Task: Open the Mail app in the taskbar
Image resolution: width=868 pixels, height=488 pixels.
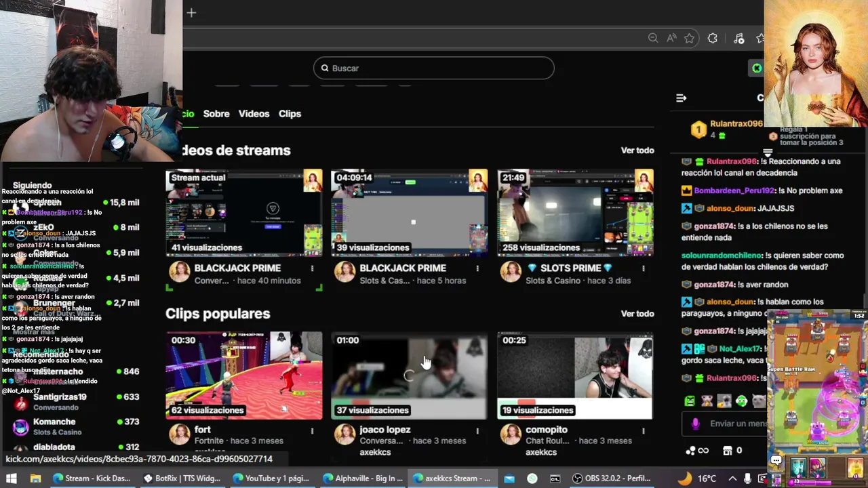Action: [509, 479]
